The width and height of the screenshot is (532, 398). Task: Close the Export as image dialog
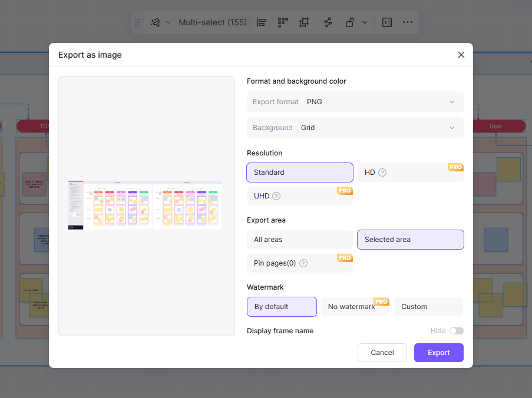coord(461,55)
